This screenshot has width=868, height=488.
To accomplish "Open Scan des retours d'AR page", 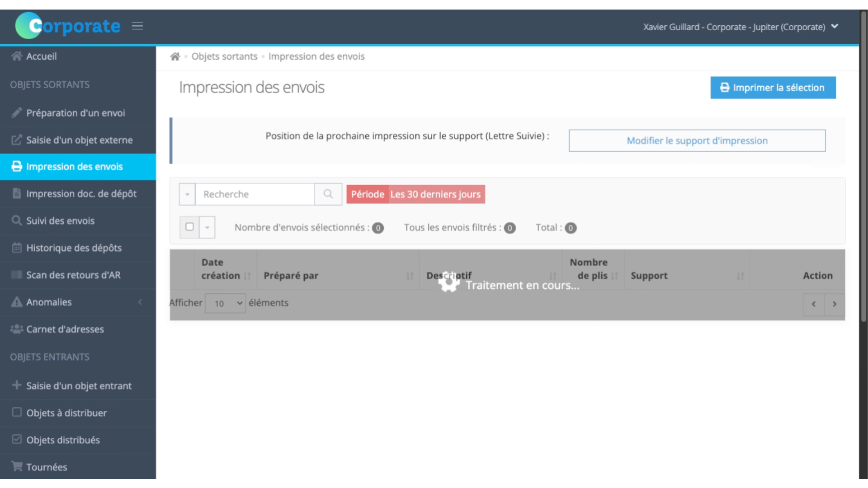I will pos(78,275).
